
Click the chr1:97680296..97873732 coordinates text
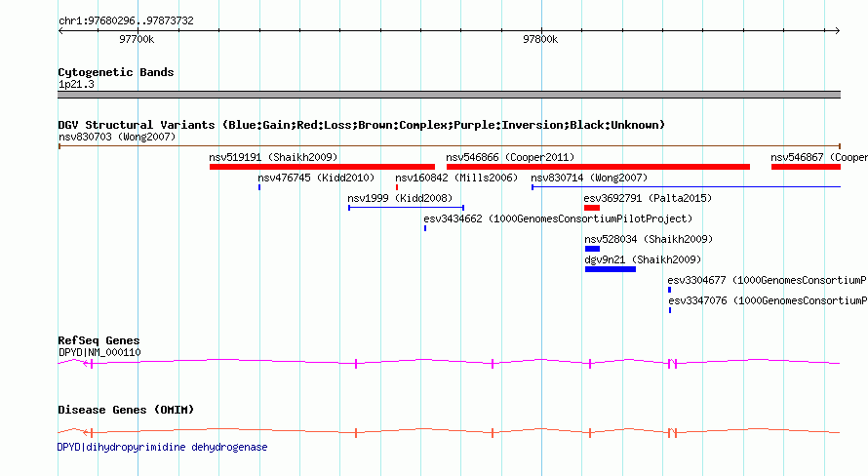pyautogui.click(x=126, y=20)
